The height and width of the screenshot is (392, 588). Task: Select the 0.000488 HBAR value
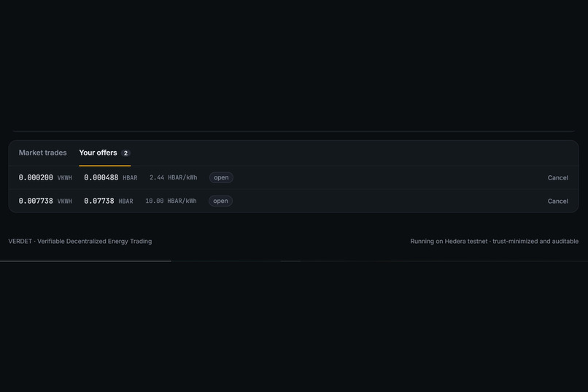click(111, 178)
